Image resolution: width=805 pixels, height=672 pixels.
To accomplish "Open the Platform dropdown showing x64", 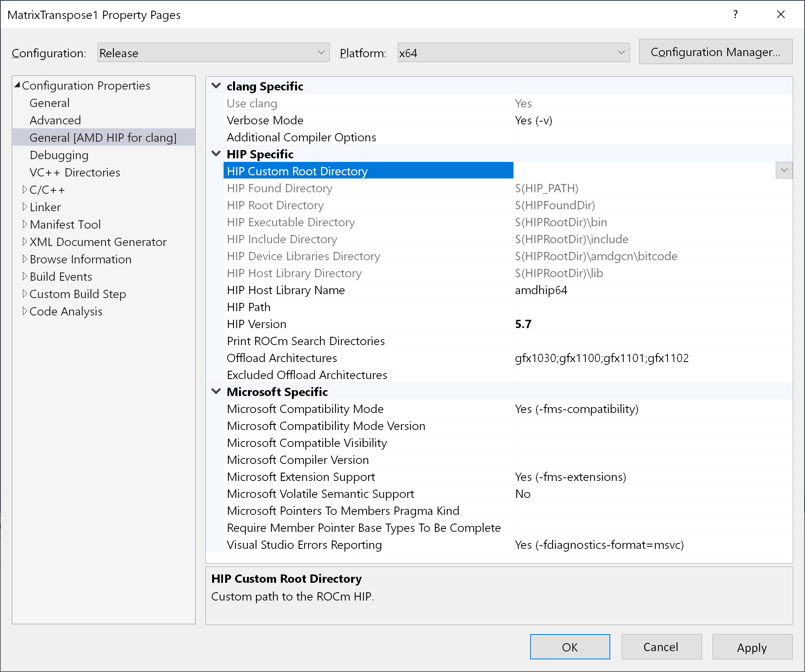I will pyautogui.click(x=513, y=53).
